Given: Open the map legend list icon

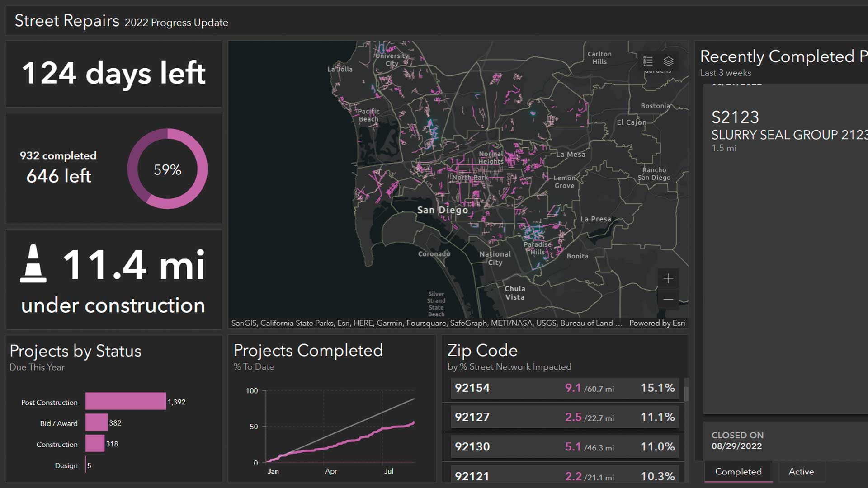Looking at the screenshot, I should click(648, 61).
